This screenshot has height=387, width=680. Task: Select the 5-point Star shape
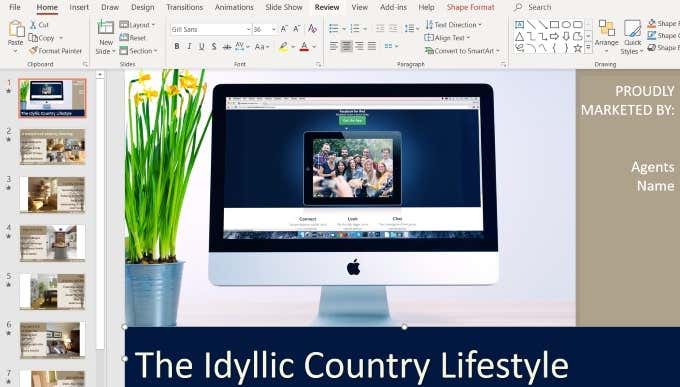(578, 48)
